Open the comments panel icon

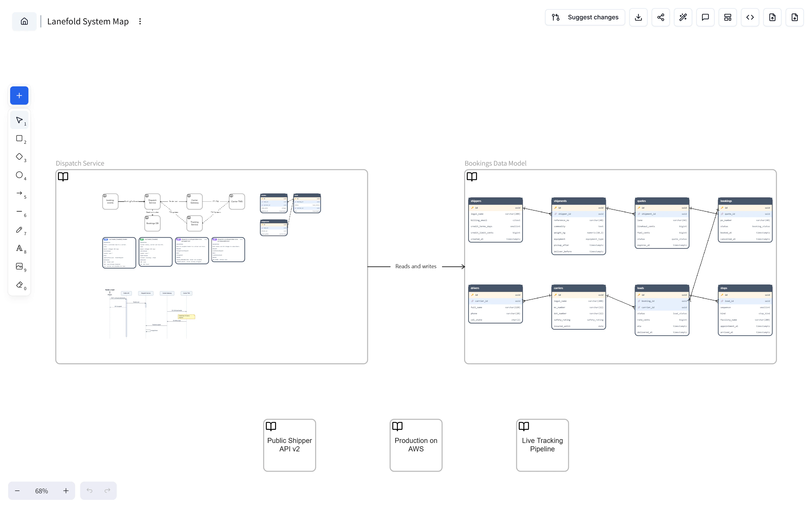tap(705, 17)
